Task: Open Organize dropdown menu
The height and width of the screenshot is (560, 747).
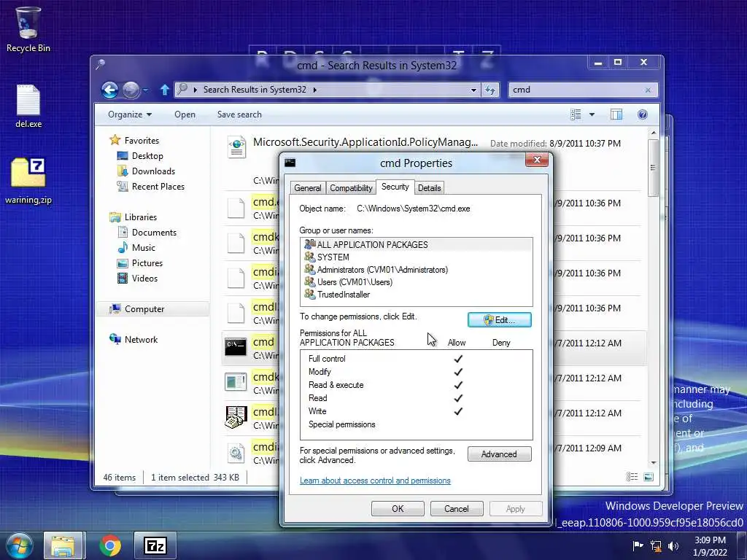Action: tap(130, 114)
